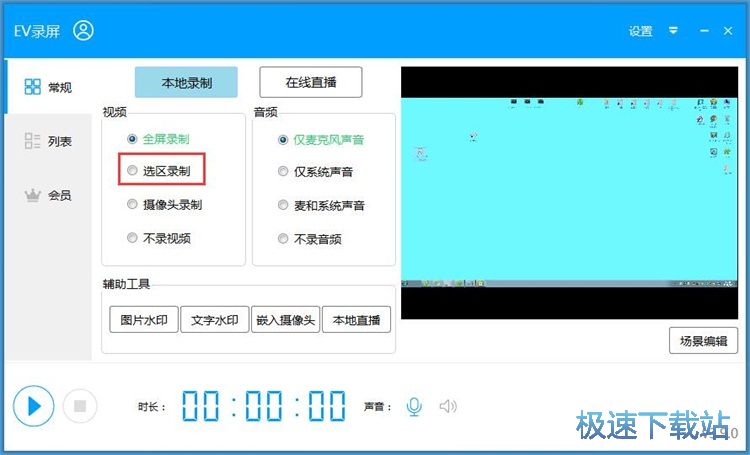750x455 pixels.
Task: Stop recording with the square button
Action: tap(80, 406)
